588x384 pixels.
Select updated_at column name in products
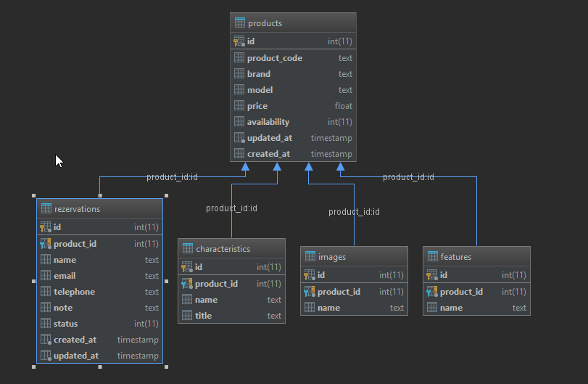[x=270, y=138]
